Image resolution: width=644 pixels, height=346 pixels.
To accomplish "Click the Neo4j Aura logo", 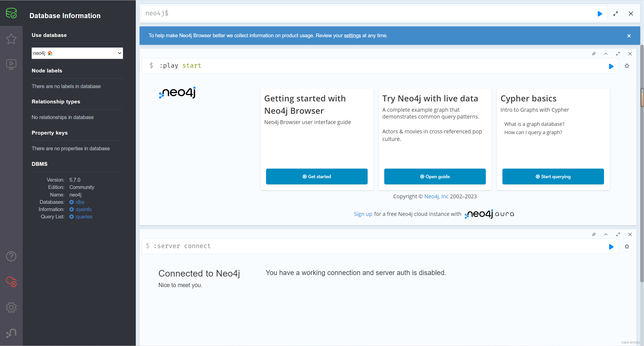I will point(489,214).
